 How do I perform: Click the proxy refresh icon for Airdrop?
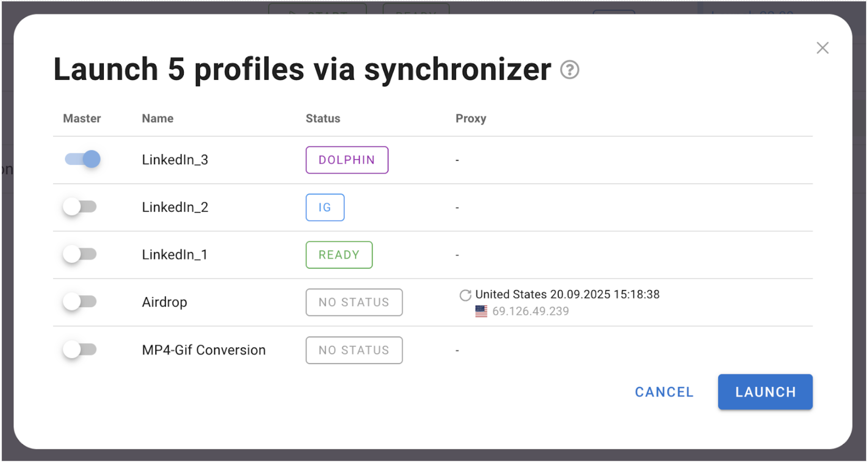[465, 295]
